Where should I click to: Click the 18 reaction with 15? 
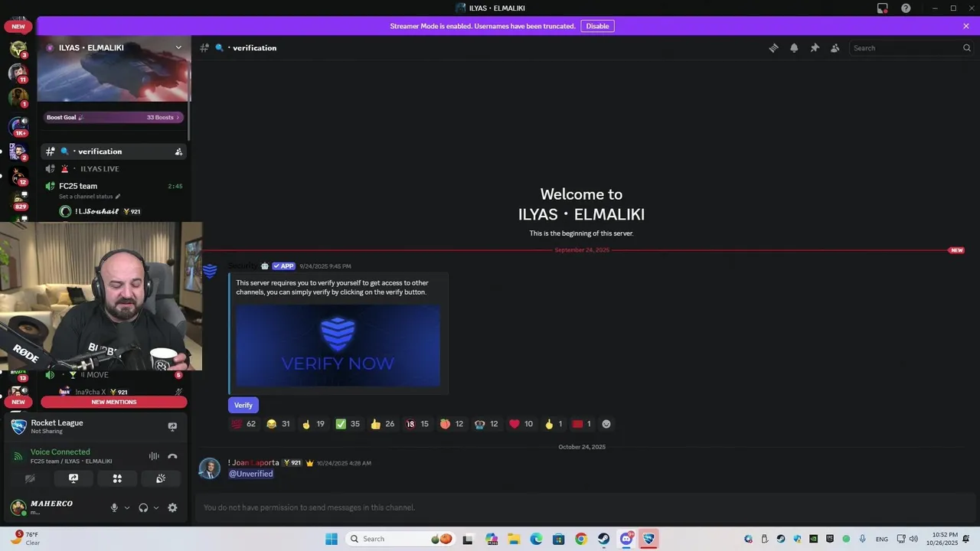click(x=417, y=424)
